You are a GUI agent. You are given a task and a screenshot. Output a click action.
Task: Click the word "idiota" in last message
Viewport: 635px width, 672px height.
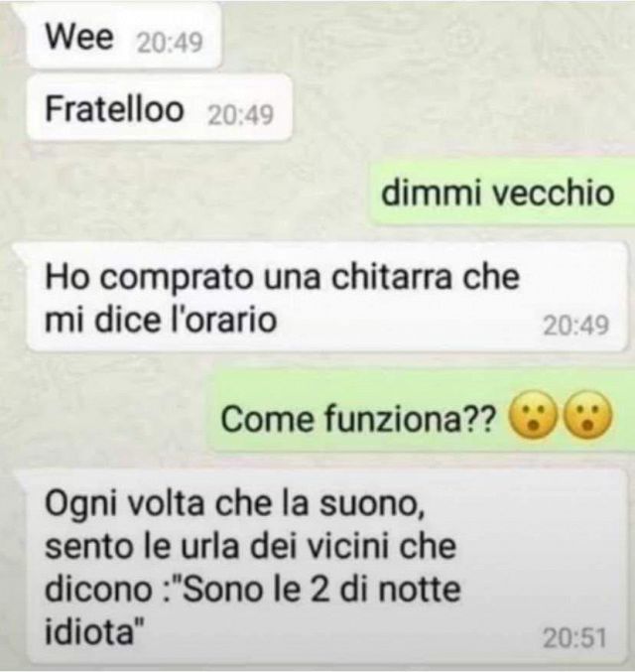click(x=89, y=631)
